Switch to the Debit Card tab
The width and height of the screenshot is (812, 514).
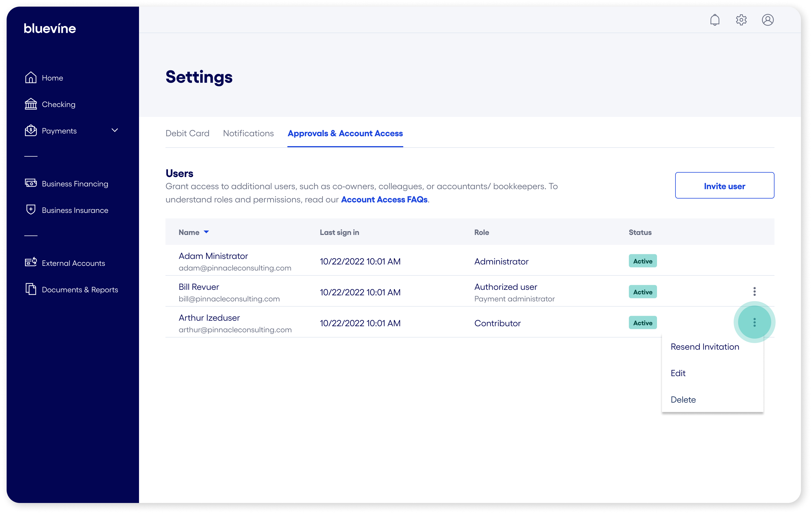coord(188,133)
